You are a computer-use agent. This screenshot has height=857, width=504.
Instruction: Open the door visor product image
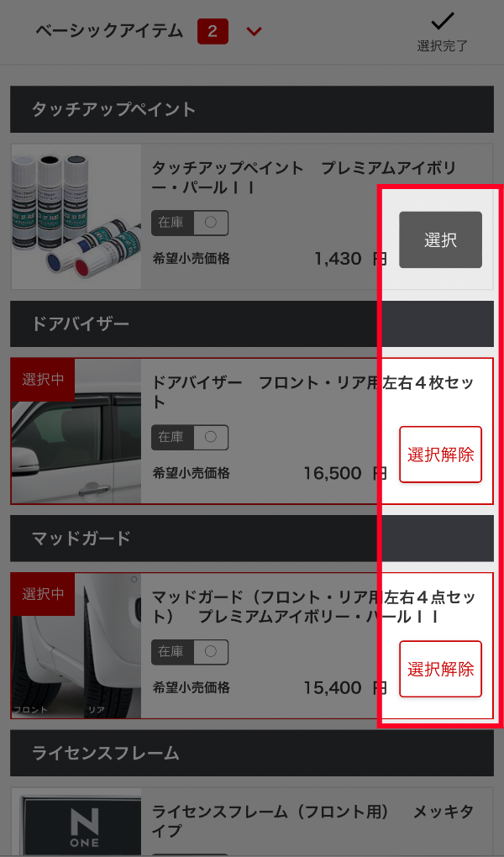click(76, 431)
